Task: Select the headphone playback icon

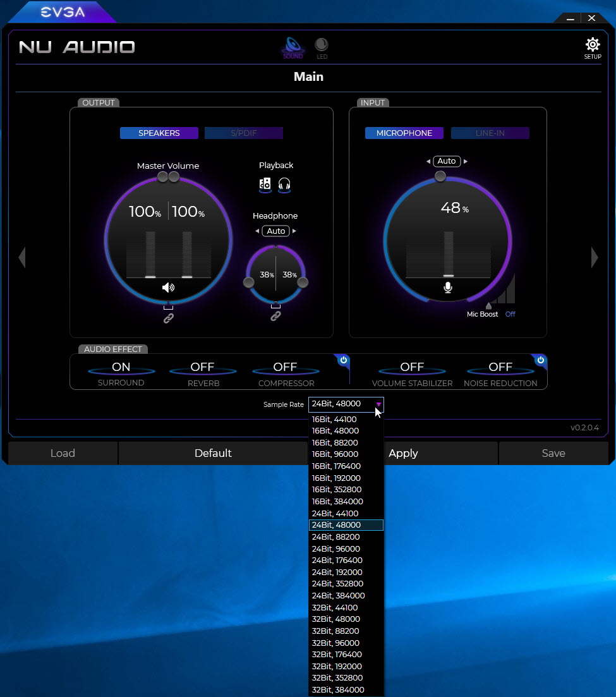Action: (x=284, y=184)
